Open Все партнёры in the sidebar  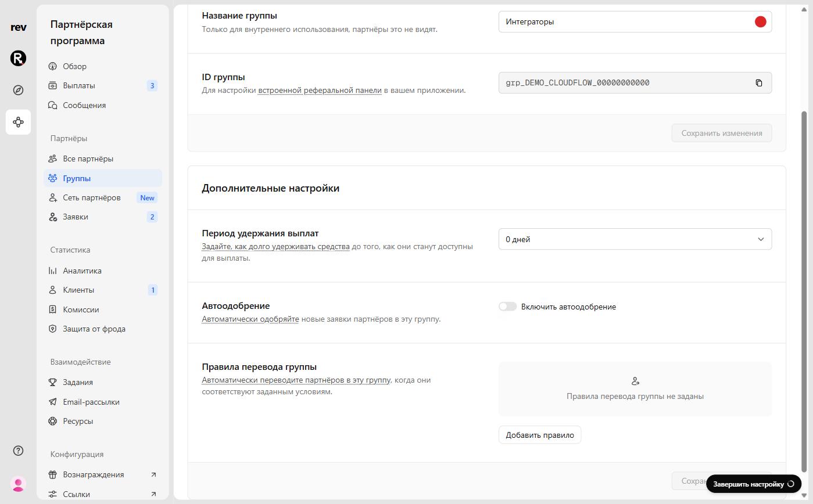pos(102,159)
